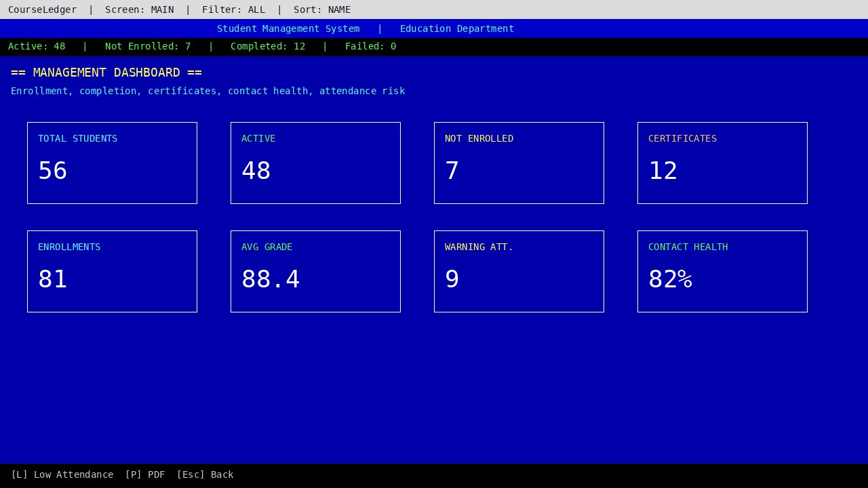The image size is (868, 488).
Task: Click 'Screen: MAIN' in top bar
Action: pos(140,9)
